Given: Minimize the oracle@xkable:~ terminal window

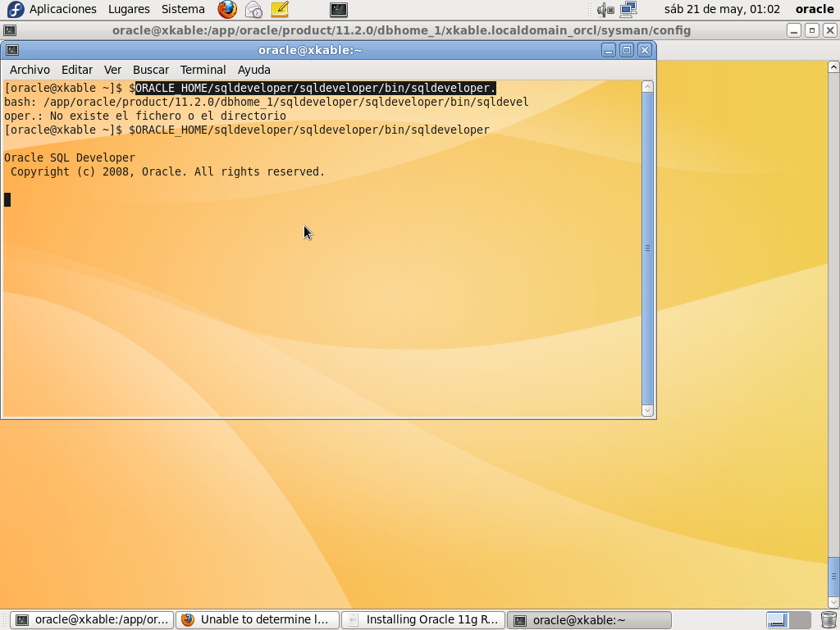Looking at the screenshot, I should point(608,50).
